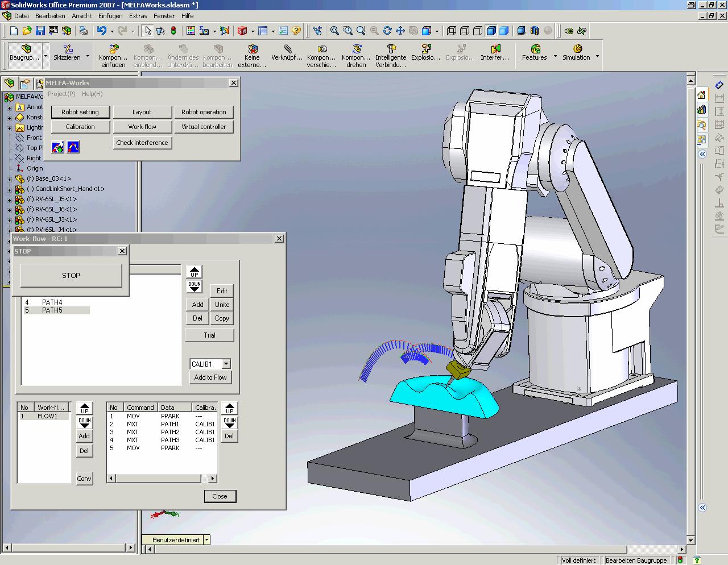Open the Benutzerdefiniert view dropdown
Image resolution: width=728 pixels, height=565 pixels.
click(206, 540)
